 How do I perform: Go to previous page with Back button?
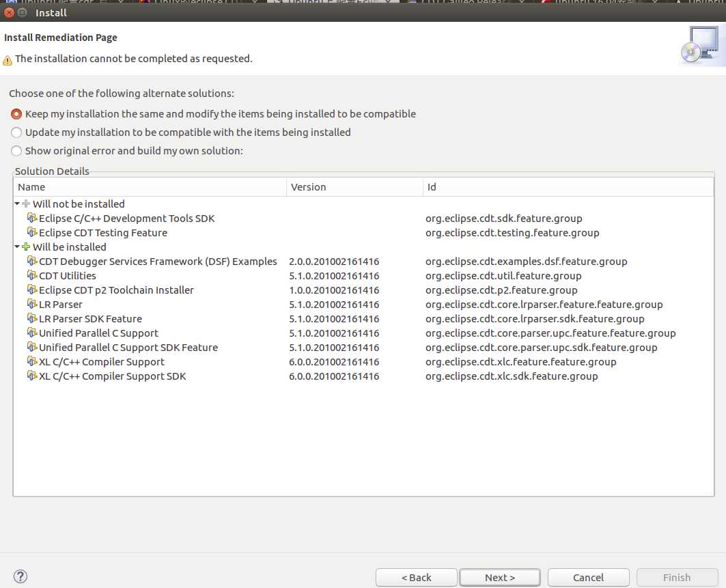416,577
